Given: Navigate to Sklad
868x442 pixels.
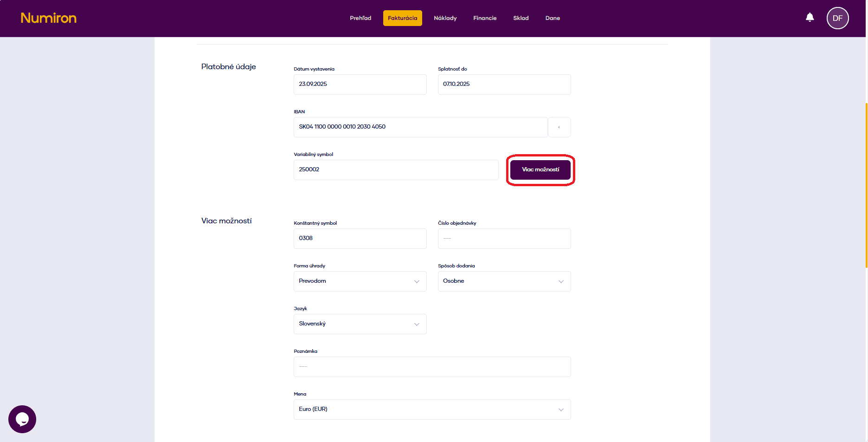Looking at the screenshot, I should [x=521, y=18].
